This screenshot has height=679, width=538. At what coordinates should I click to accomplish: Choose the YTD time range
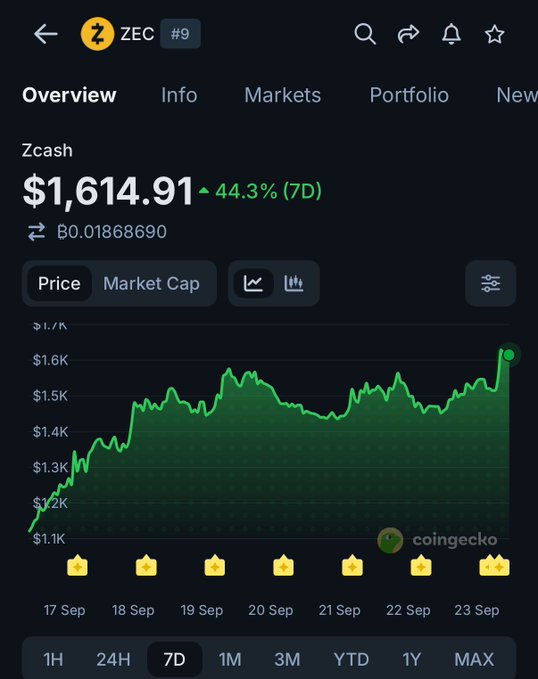click(351, 660)
